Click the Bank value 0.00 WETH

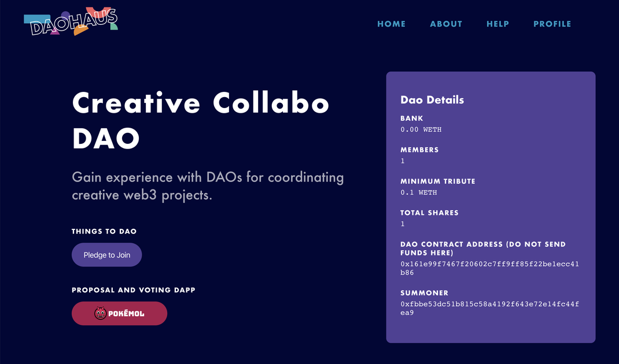click(x=421, y=130)
